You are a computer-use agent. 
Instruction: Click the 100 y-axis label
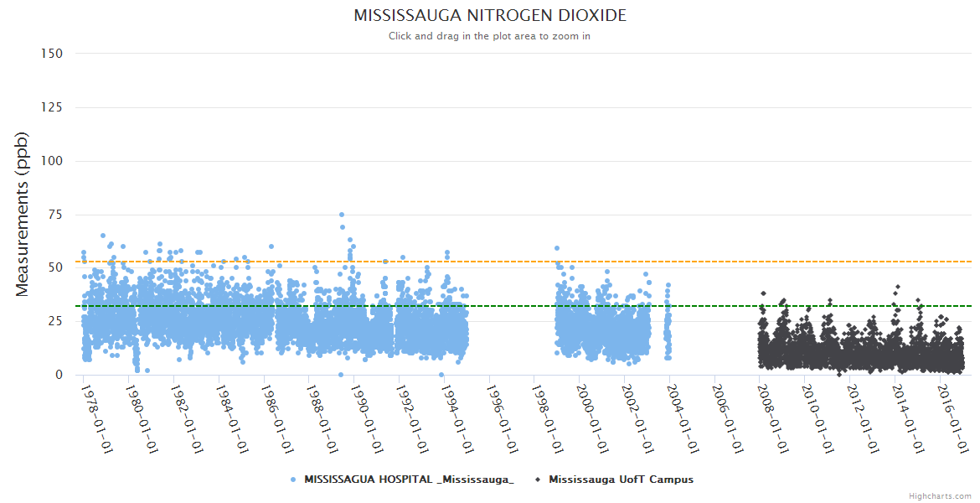[52, 161]
